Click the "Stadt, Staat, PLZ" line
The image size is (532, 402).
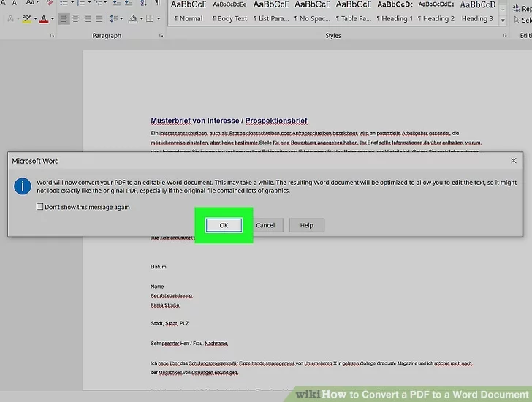click(x=170, y=323)
